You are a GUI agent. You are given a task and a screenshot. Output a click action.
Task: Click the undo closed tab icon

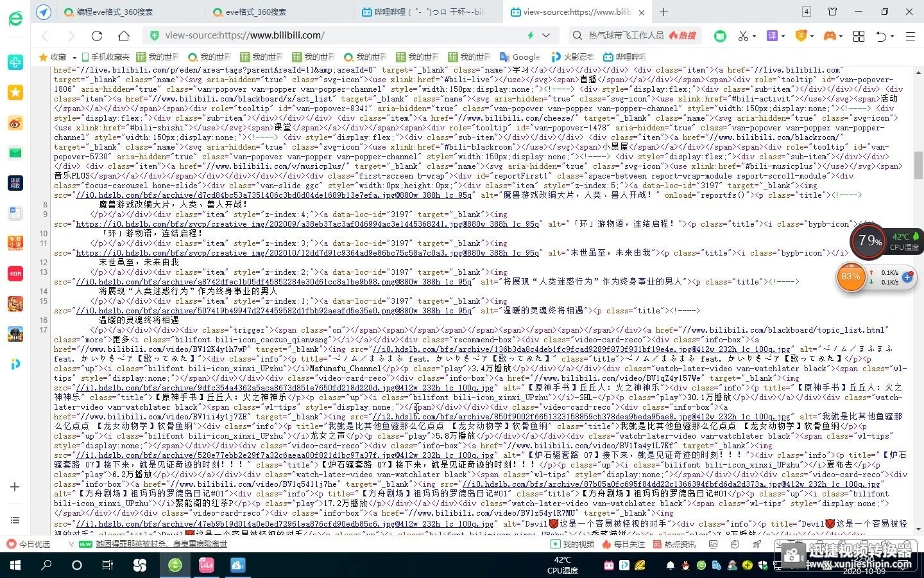tap(882, 36)
